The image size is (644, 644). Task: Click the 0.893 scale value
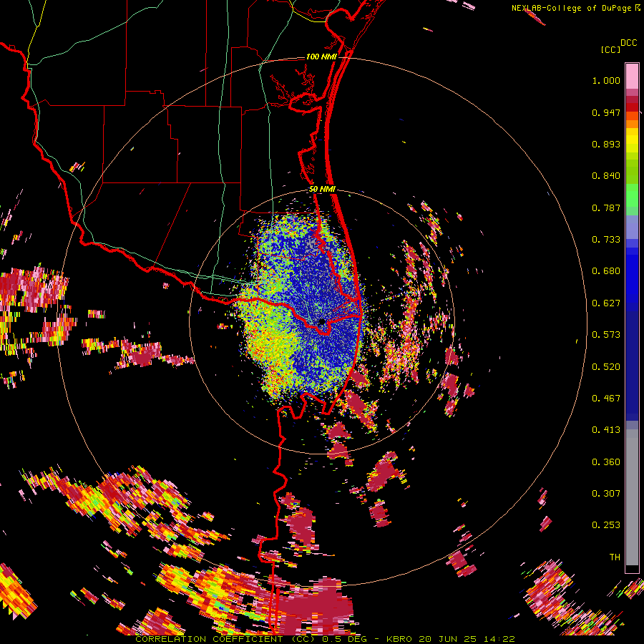pos(606,144)
